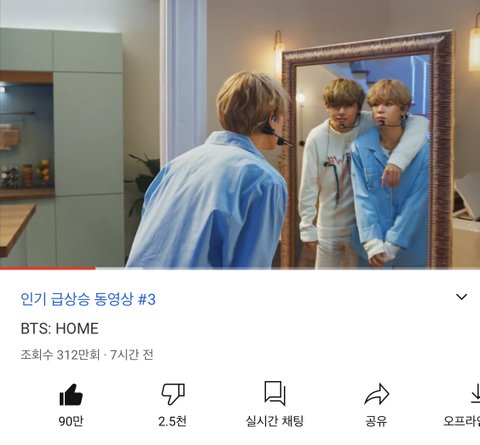Tap the 90만 like count
The image size is (480, 445).
click(x=71, y=421)
